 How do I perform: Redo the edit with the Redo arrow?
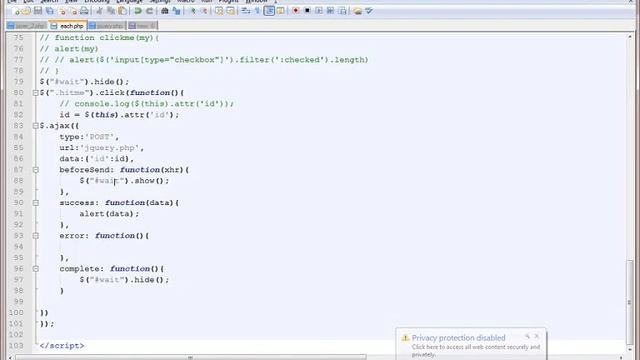[x=149, y=11]
